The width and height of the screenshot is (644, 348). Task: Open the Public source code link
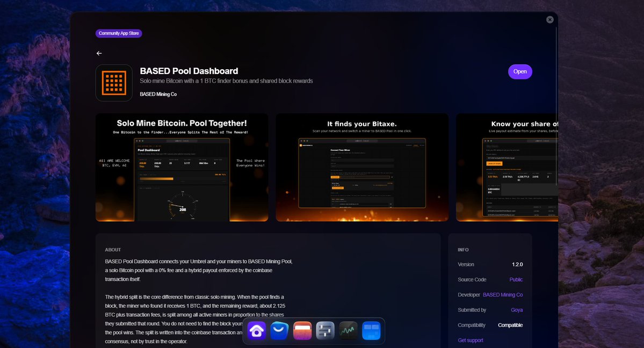[516, 279]
